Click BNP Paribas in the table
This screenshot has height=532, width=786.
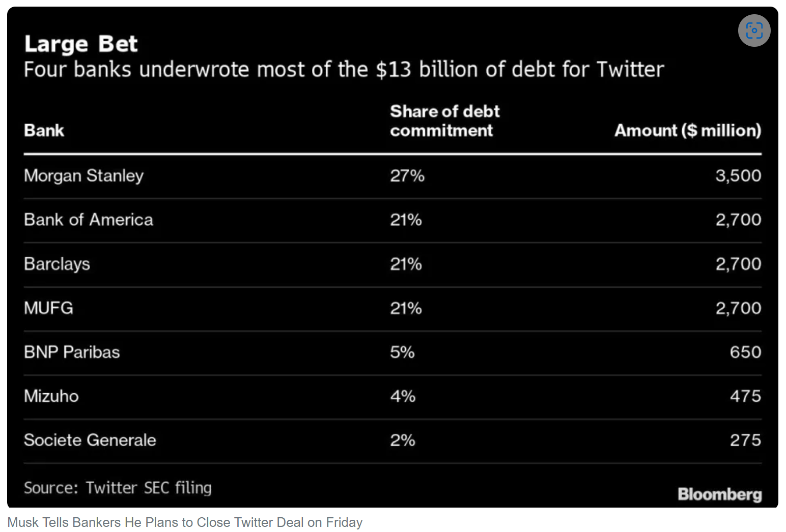coord(72,352)
